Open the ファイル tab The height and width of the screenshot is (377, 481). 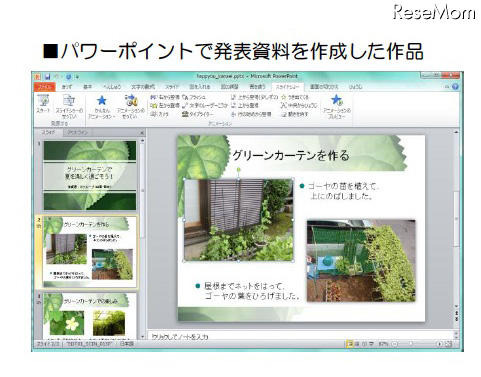click(x=44, y=87)
